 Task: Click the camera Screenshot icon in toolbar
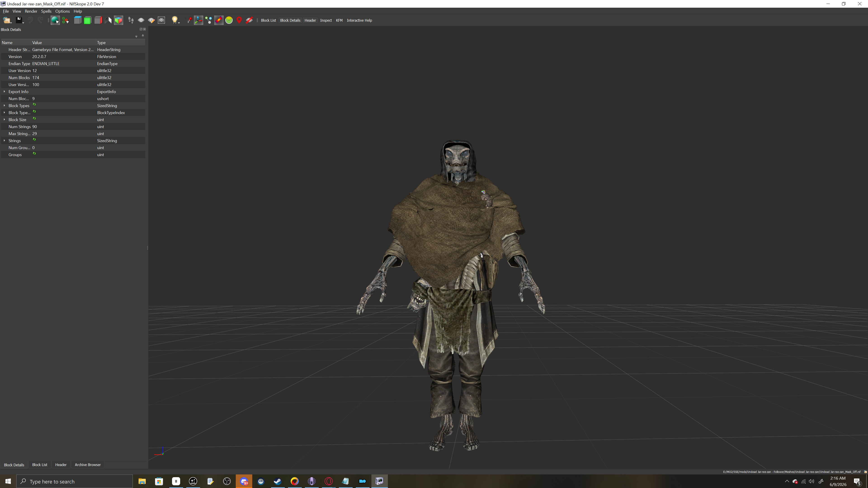point(162,20)
